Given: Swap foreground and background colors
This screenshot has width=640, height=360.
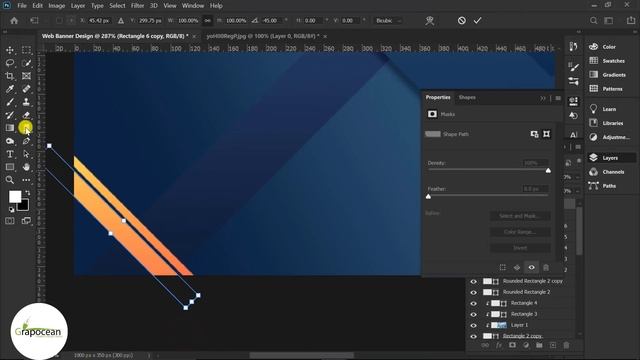Looking at the screenshot, I should pos(28,192).
